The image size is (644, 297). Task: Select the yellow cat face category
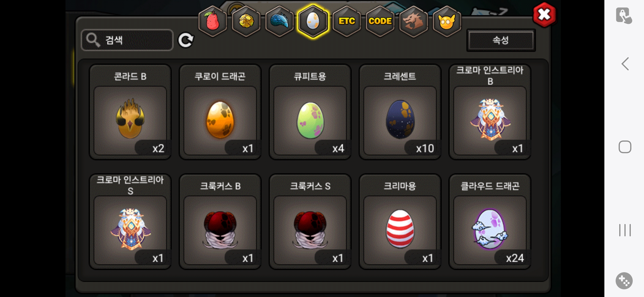447,21
